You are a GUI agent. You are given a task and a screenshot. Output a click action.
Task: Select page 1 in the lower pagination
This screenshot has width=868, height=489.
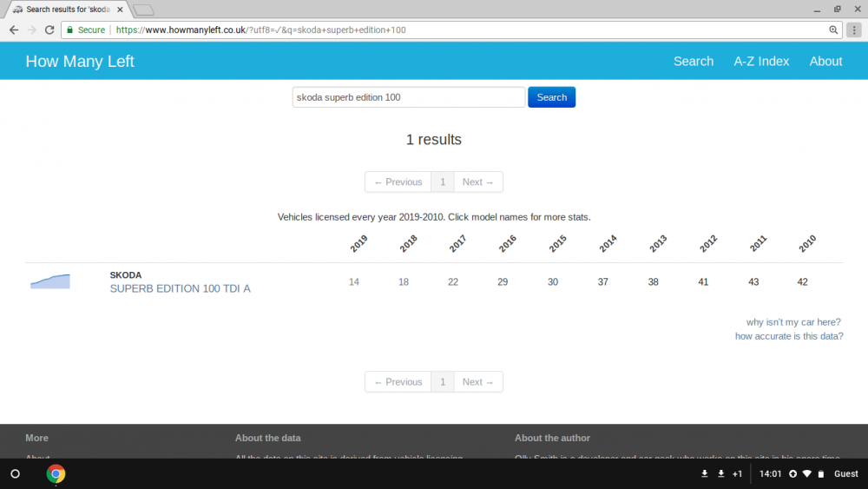443,382
